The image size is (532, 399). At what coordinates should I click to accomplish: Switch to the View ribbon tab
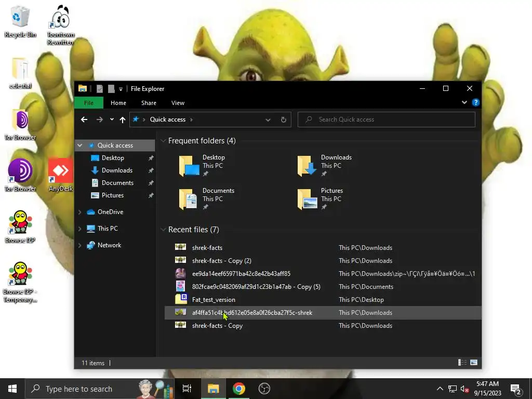178,103
